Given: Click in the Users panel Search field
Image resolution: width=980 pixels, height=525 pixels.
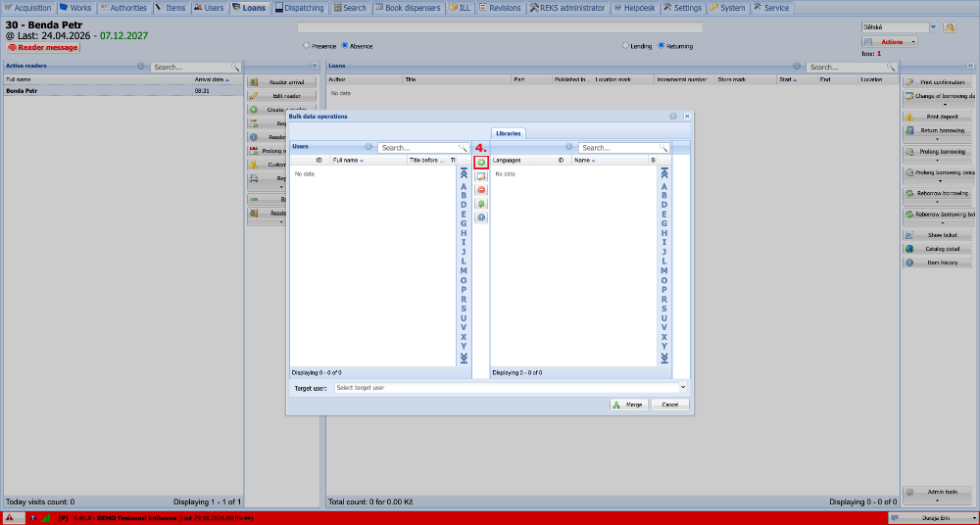Looking at the screenshot, I should (418, 148).
